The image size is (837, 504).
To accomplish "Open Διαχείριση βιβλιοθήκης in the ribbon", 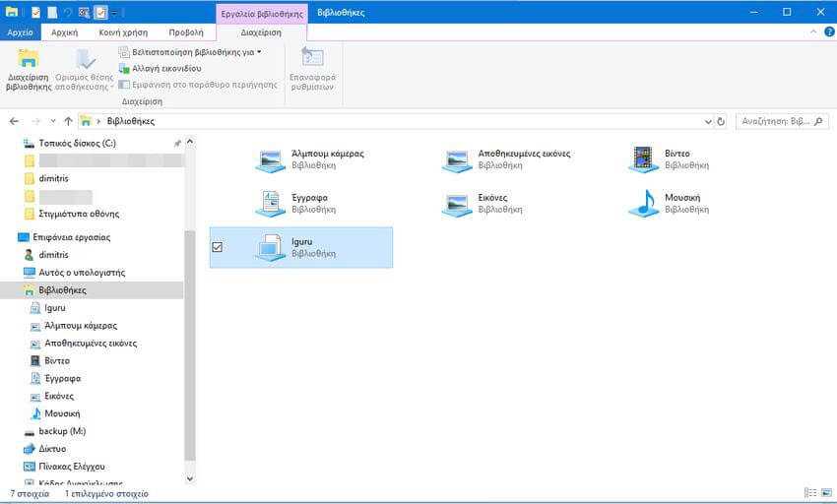I will pos(29,70).
